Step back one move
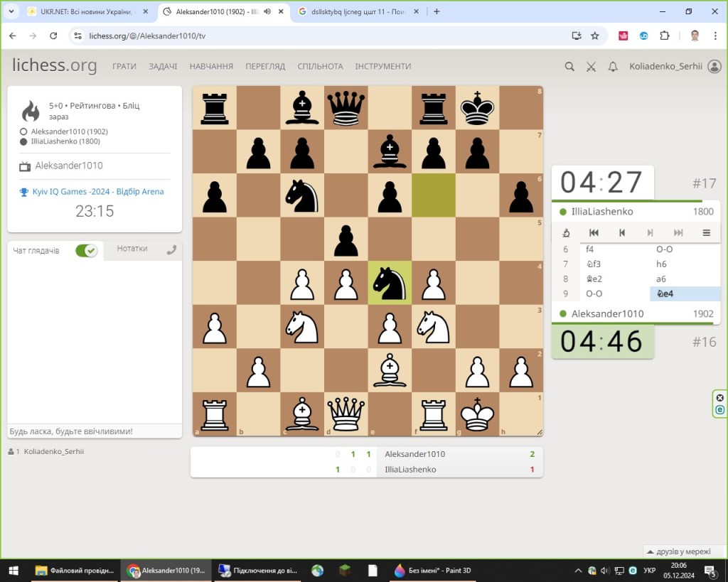 click(622, 232)
